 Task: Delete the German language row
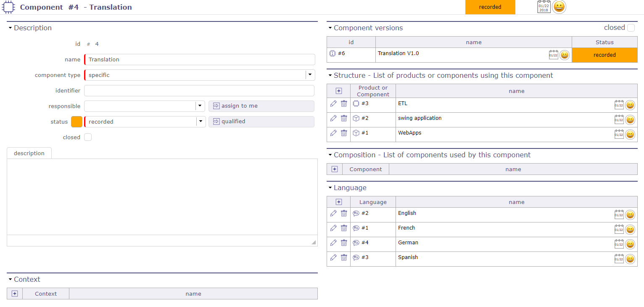pos(344,243)
